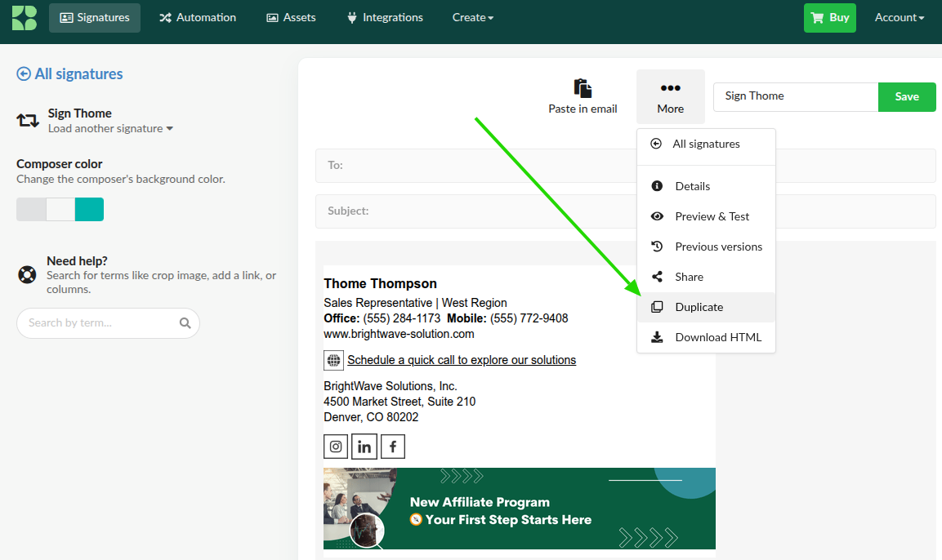Go back via the All signatures link
This screenshot has width=942, height=560.
70,74
